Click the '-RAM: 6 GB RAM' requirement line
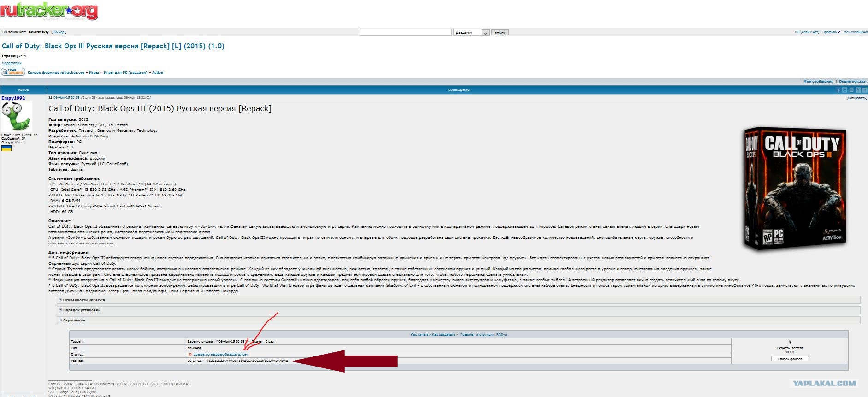This screenshot has height=397, width=868. [64, 201]
